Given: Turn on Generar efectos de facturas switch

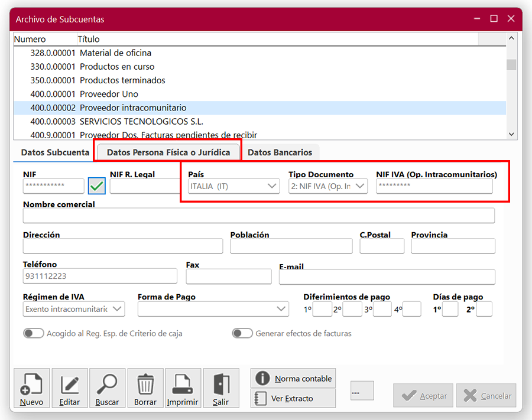Looking at the screenshot, I should [242, 334].
